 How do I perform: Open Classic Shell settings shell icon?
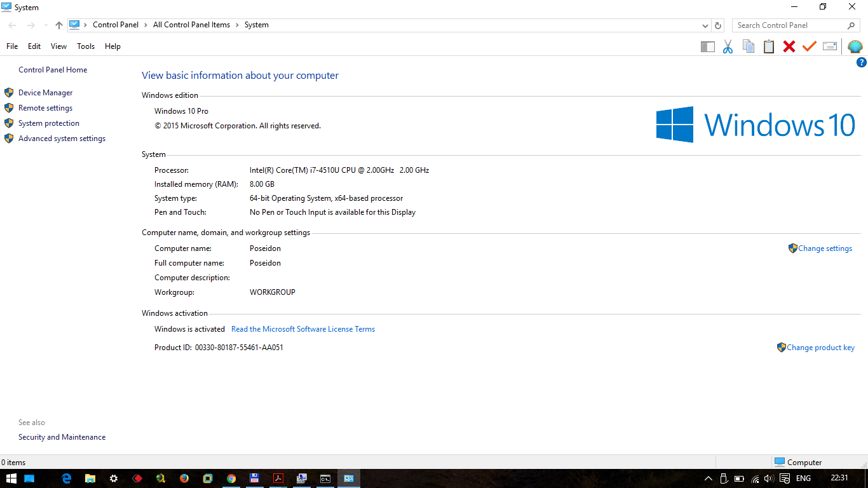tap(855, 46)
